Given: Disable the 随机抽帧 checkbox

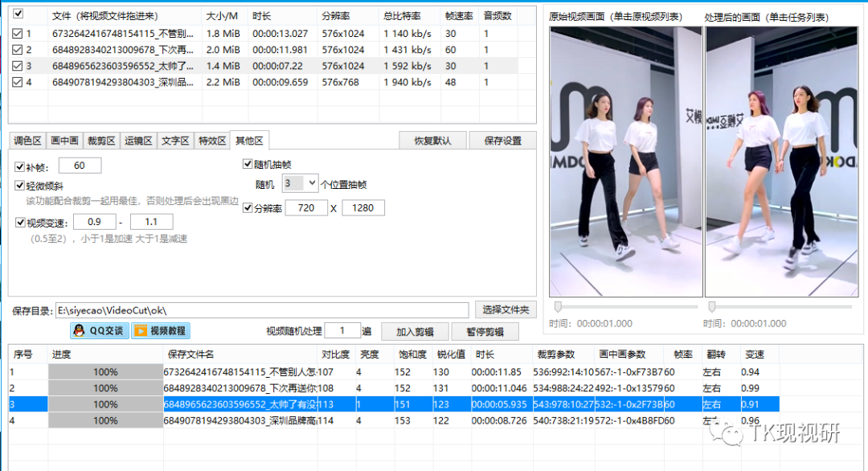Looking at the screenshot, I should tap(248, 164).
